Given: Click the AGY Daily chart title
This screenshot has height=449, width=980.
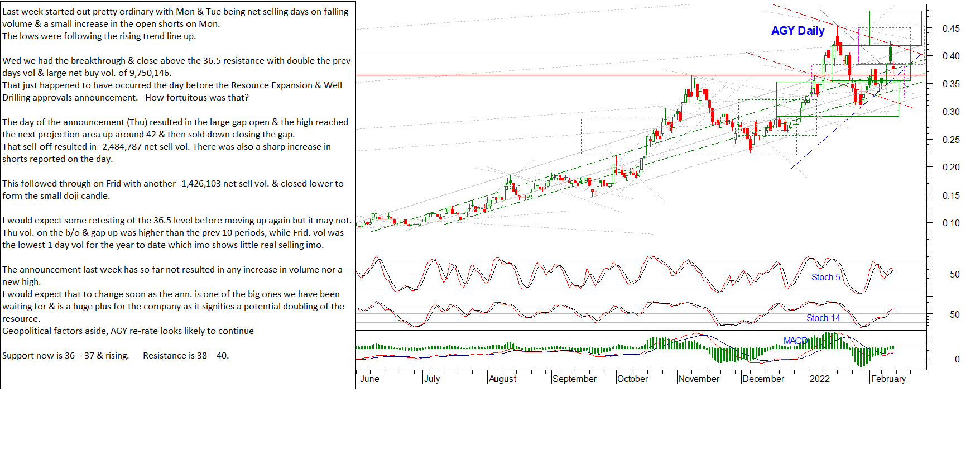Looking at the screenshot, I should click(798, 31).
